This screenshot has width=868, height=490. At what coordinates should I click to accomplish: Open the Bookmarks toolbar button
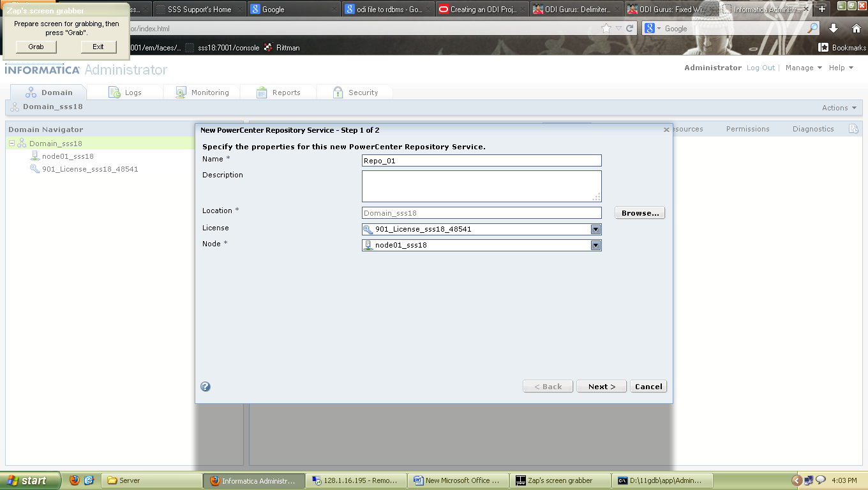pos(842,48)
